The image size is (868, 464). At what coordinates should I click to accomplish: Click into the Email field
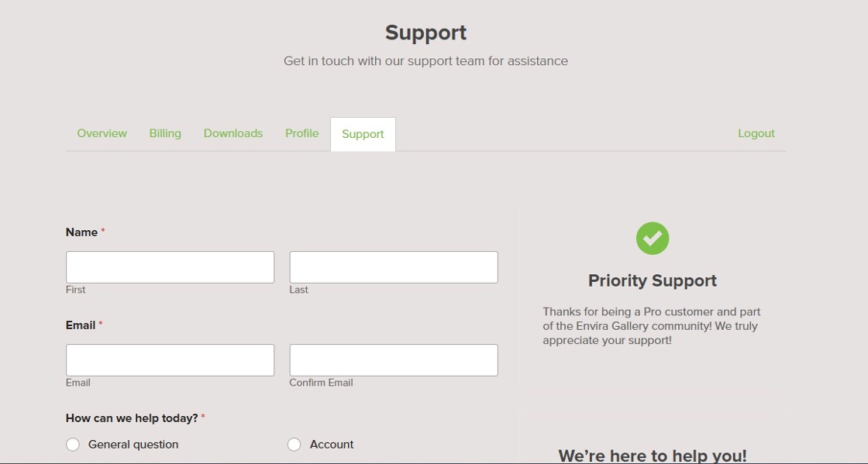[x=169, y=359]
